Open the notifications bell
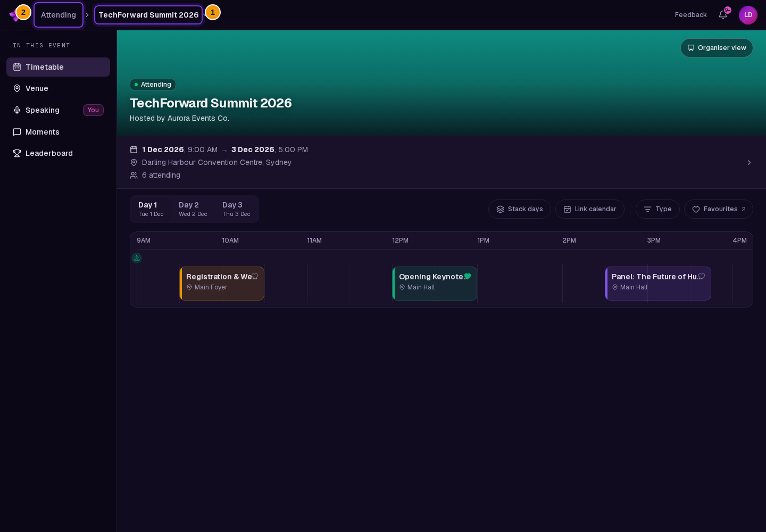The image size is (766, 532). (723, 15)
